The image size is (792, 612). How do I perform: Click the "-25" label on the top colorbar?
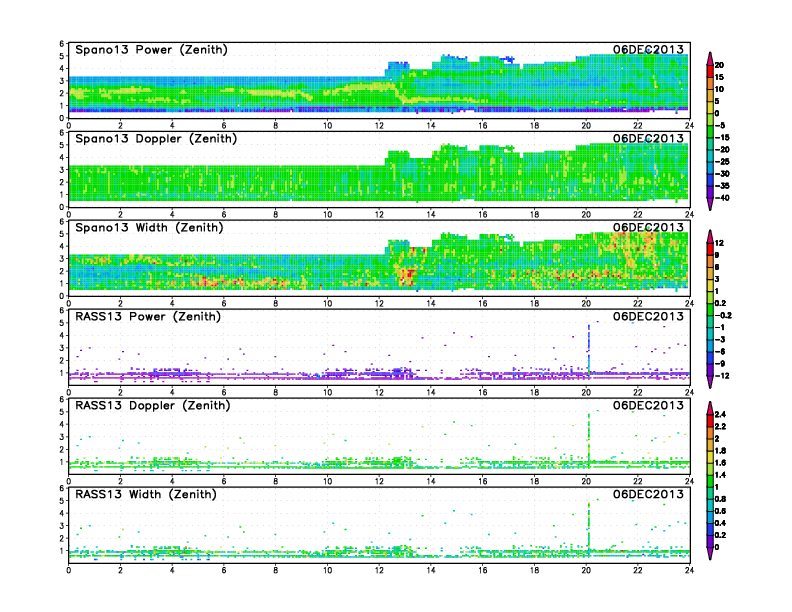[x=722, y=162]
